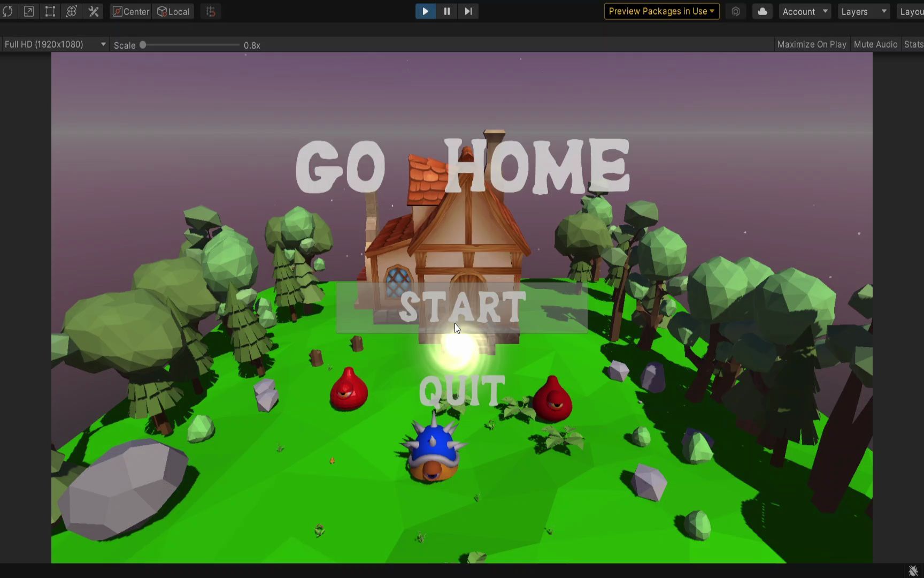
Task: Adjust the Game view Scale slider
Action: [143, 45]
